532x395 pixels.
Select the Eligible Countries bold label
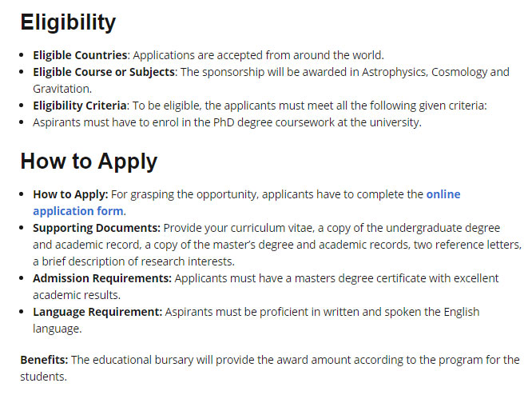click(x=80, y=55)
